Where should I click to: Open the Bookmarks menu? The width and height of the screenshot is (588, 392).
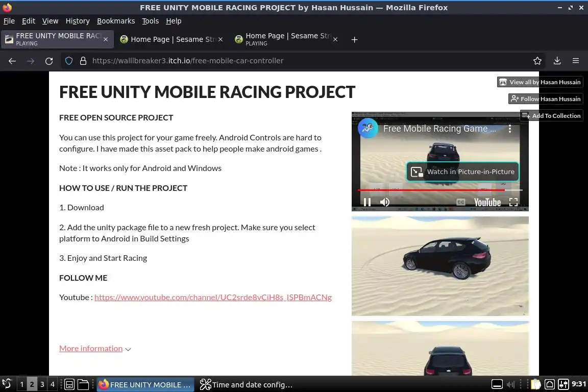[116, 21]
